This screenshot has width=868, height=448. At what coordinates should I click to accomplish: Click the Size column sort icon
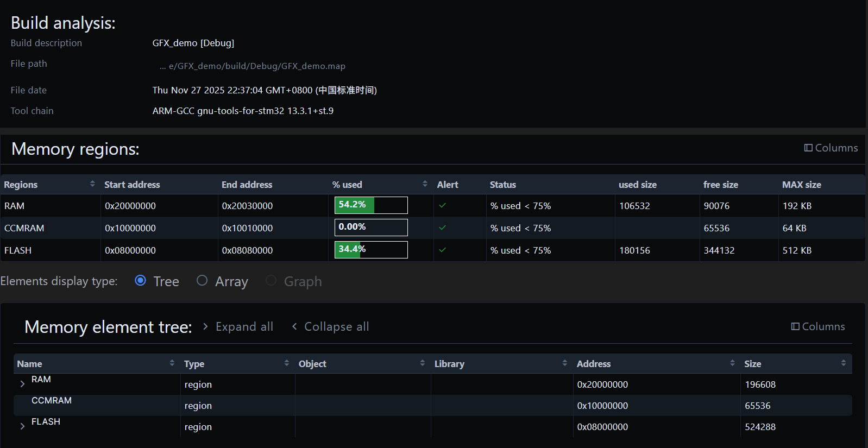point(843,363)
